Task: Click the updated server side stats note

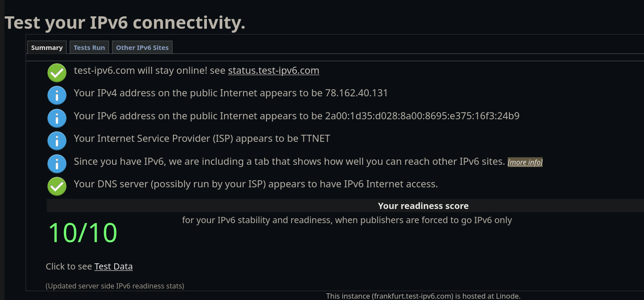Action: [x=115, y=286]
